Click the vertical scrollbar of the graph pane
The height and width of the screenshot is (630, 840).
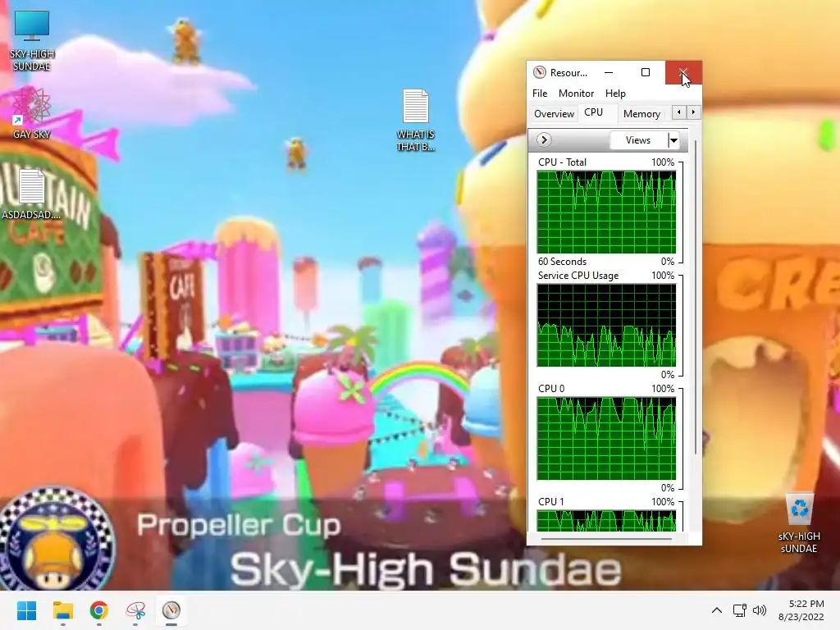[696, 297]
